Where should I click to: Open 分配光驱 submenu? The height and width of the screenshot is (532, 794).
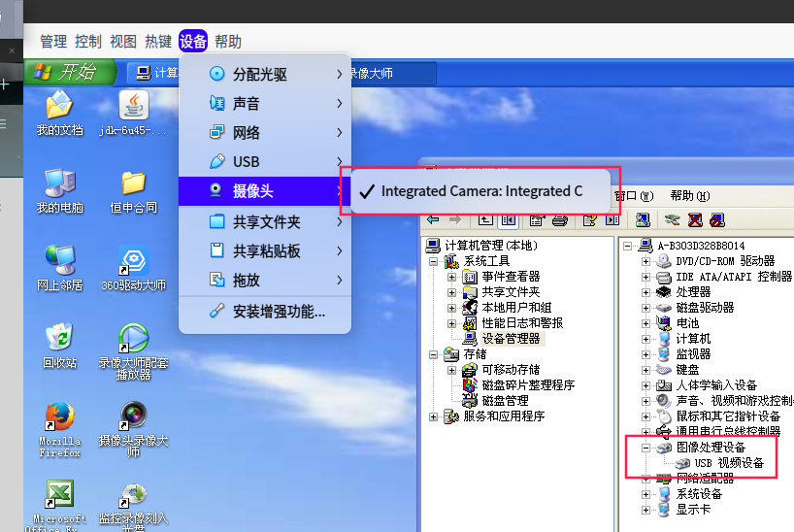click(265, 74)
